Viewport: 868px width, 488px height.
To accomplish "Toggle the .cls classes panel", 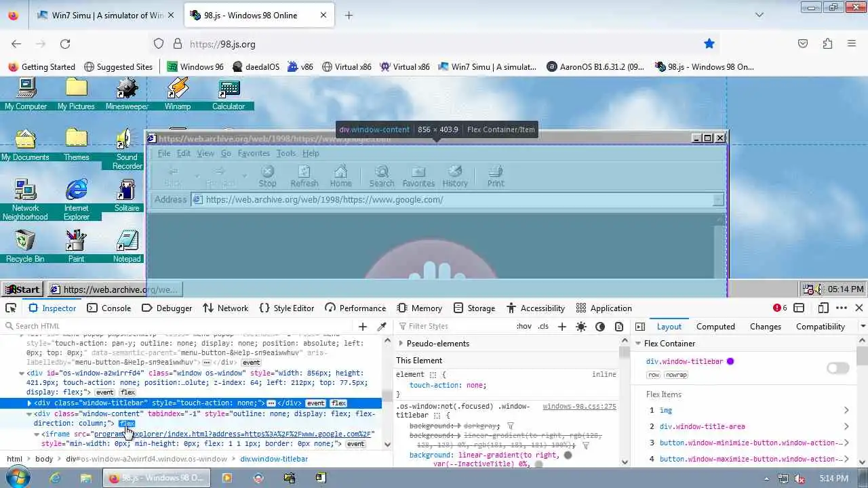I will click(x=543, y=327).
